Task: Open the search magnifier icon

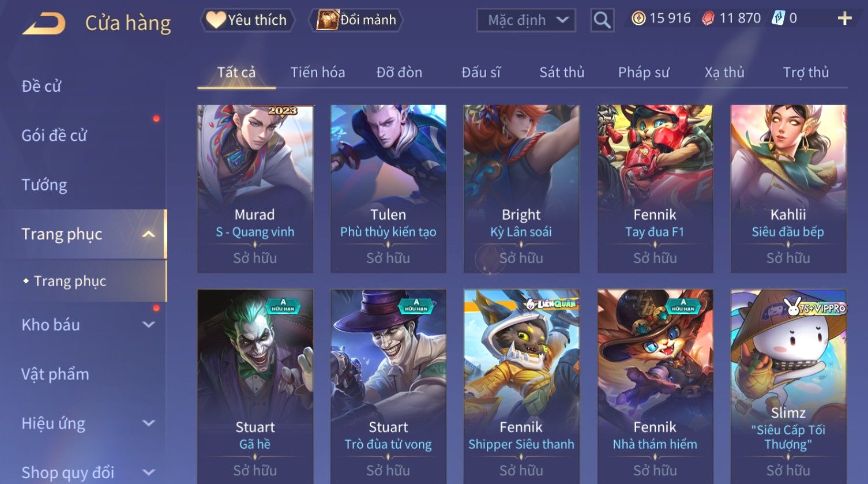Action: pyautogui.click(x=602, y=20)
